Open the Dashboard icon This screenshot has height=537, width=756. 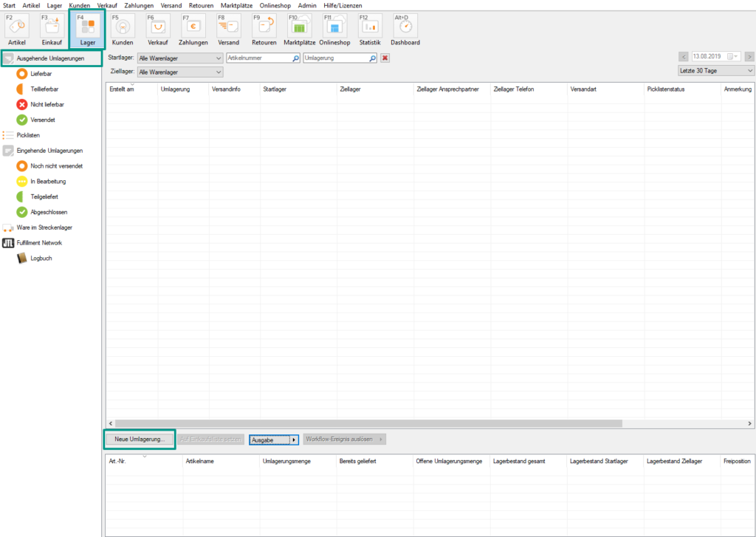[405, 30]
